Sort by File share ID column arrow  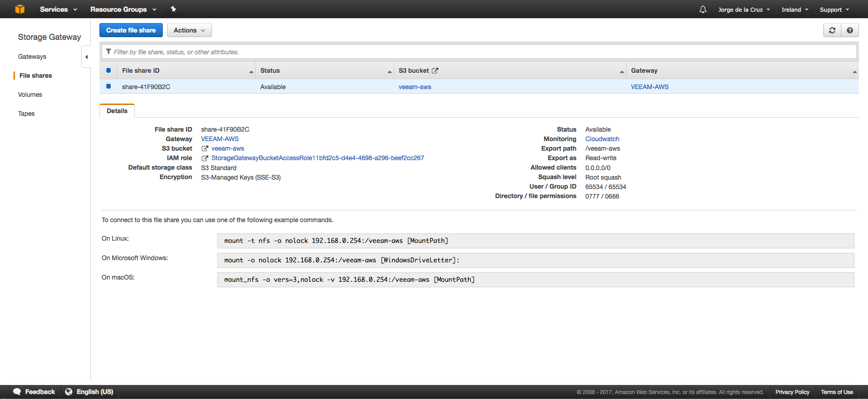point(251,71)
